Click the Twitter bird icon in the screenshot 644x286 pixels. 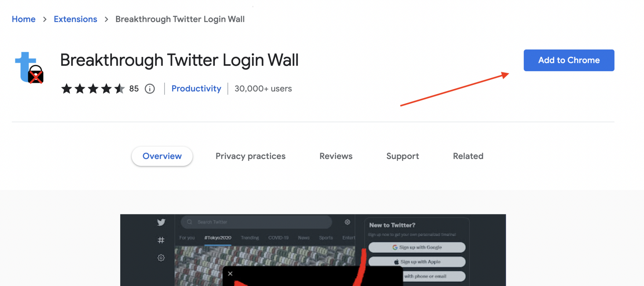pos(161,222)
